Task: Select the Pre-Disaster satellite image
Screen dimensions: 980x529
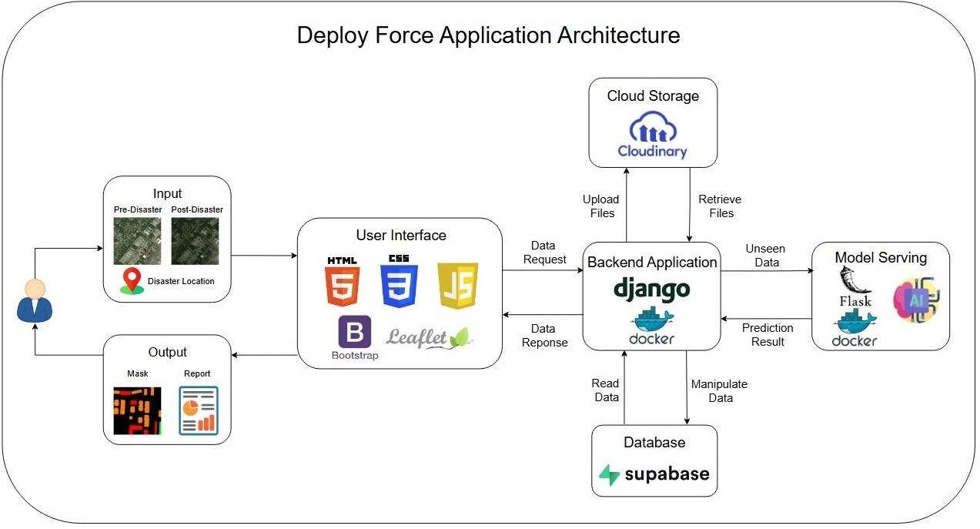Action: click(137, 241)
